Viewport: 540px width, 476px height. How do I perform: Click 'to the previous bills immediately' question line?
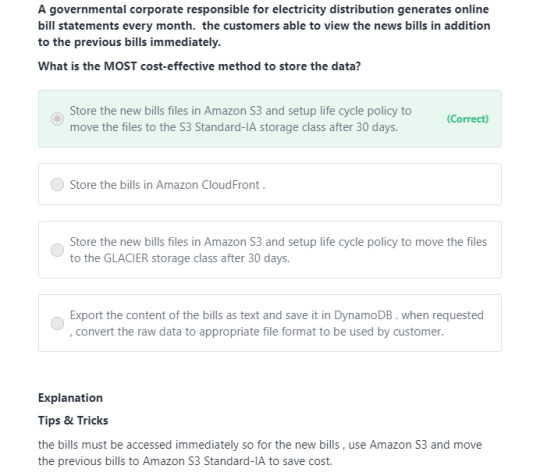pos(129,42)
